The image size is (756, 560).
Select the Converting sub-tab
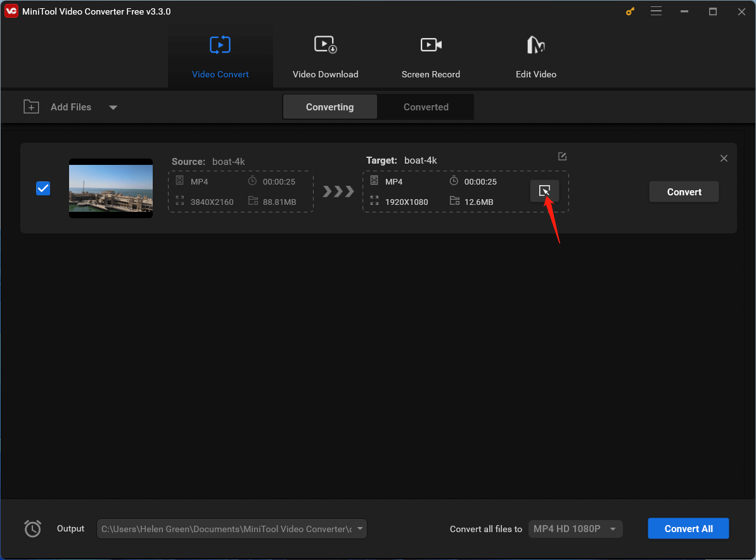click(330, 107)
